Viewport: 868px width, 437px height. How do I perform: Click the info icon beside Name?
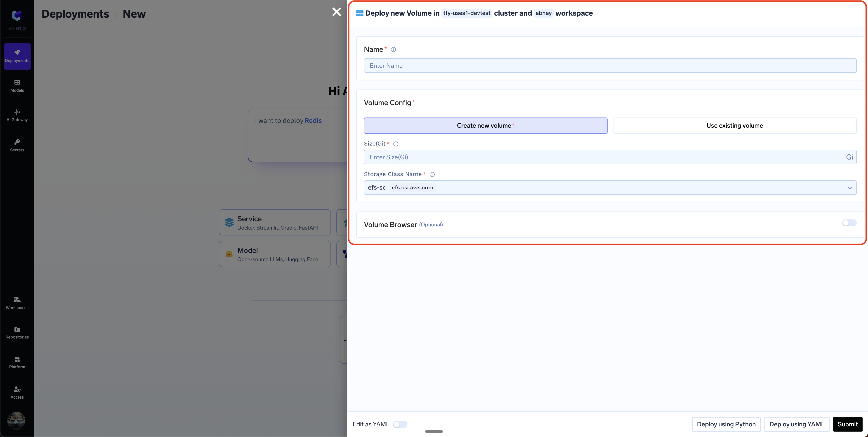click(x=393, y=49)
